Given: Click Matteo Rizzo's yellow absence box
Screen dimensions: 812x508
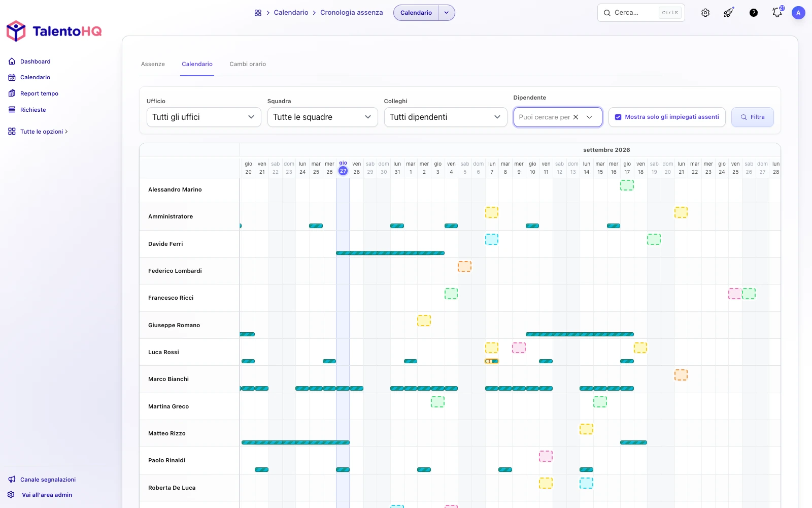Looking at the screenshot, I should [586, 429].
